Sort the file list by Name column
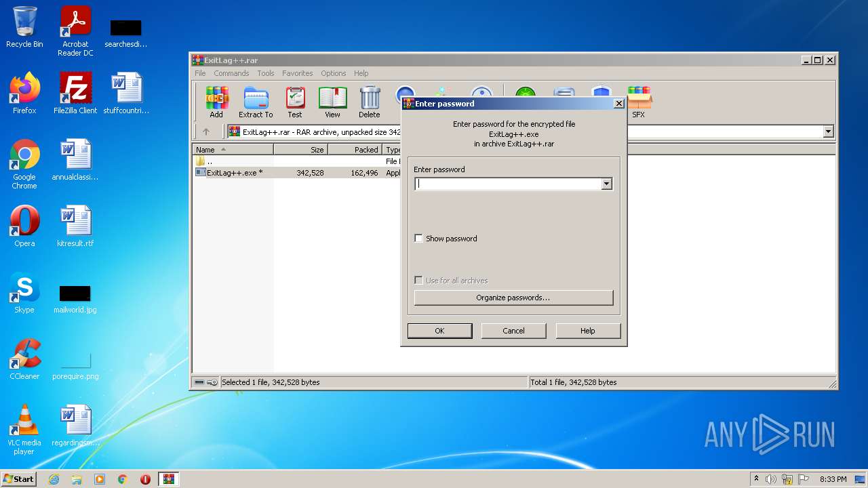Screen dimensions: 868x488 [x=233, y=150]
